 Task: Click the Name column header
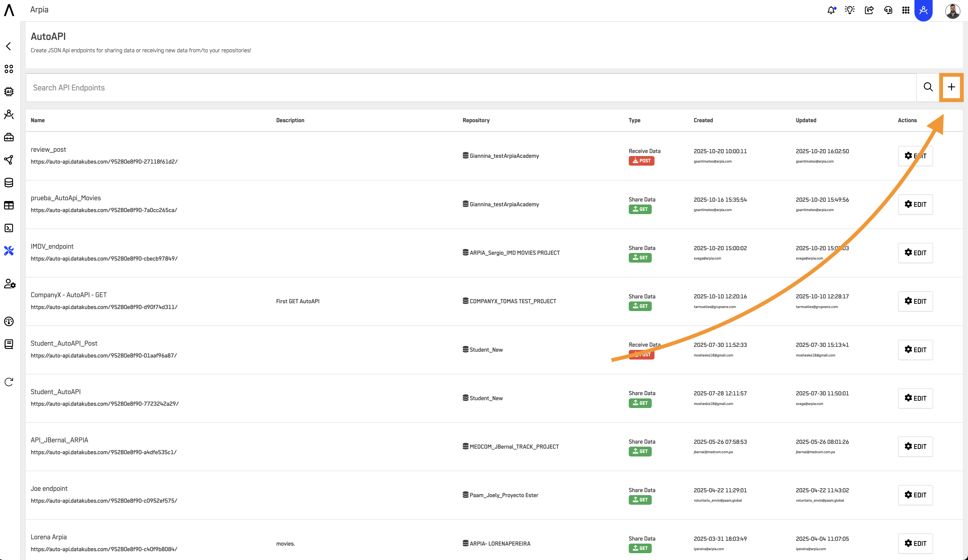click(x=38, y=120)
